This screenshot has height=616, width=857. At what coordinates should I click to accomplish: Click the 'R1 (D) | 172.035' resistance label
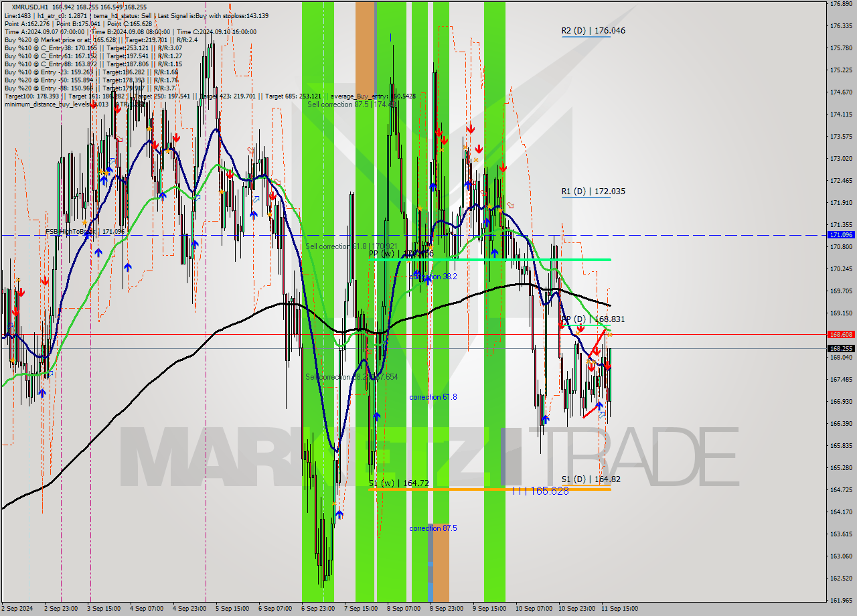pyautogui.click(x=593, y=191)
